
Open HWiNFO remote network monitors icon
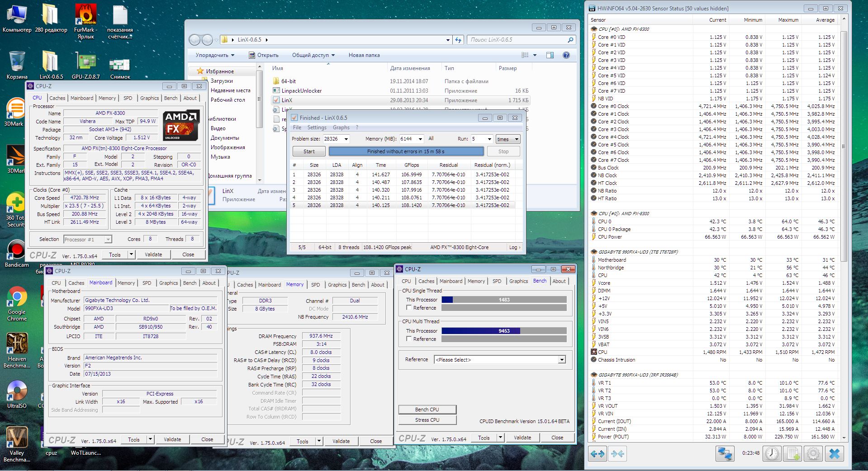(725, 453)
